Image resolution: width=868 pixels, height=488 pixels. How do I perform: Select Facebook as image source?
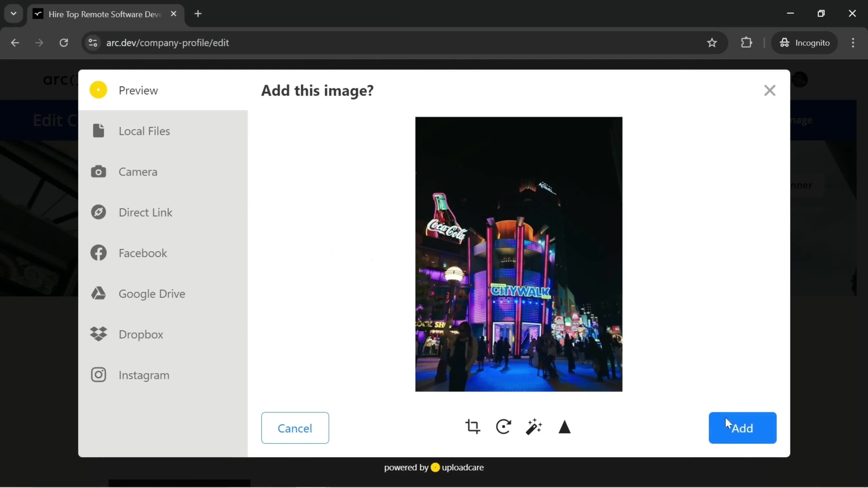click(142, 253)
